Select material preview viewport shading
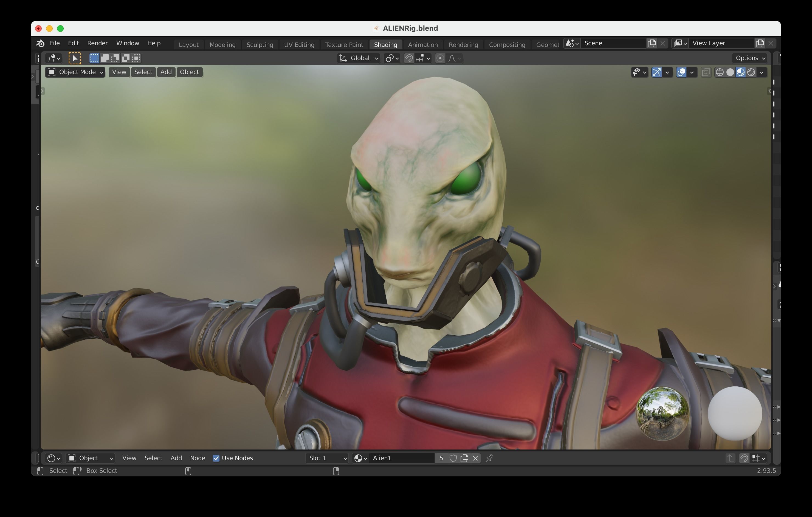812x517 pixels. [x=740, y=72]
